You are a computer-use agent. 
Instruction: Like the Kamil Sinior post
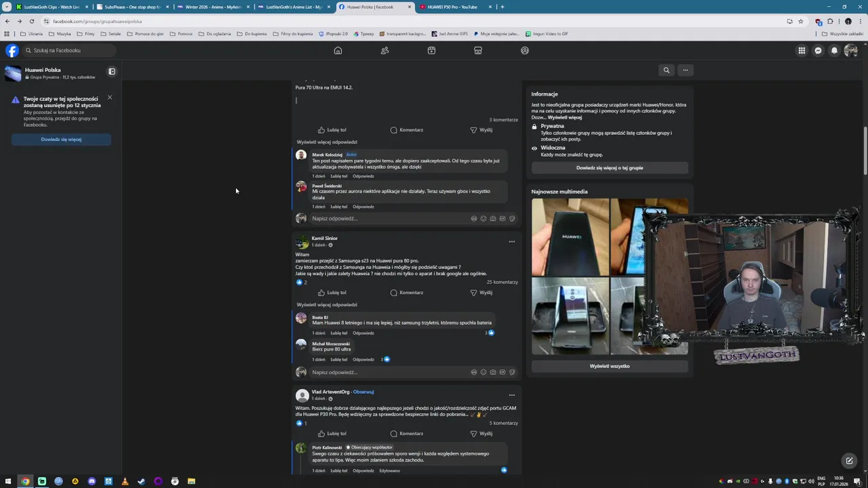tap(332, 293)
